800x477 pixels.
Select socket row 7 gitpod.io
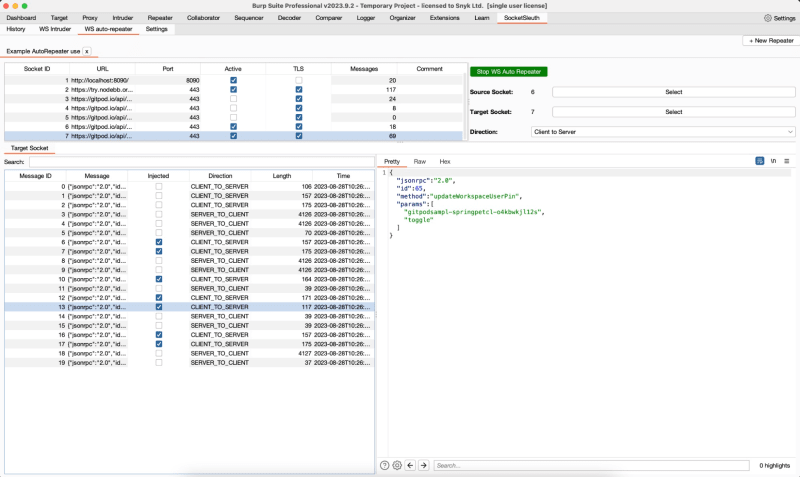coord(234,136)
